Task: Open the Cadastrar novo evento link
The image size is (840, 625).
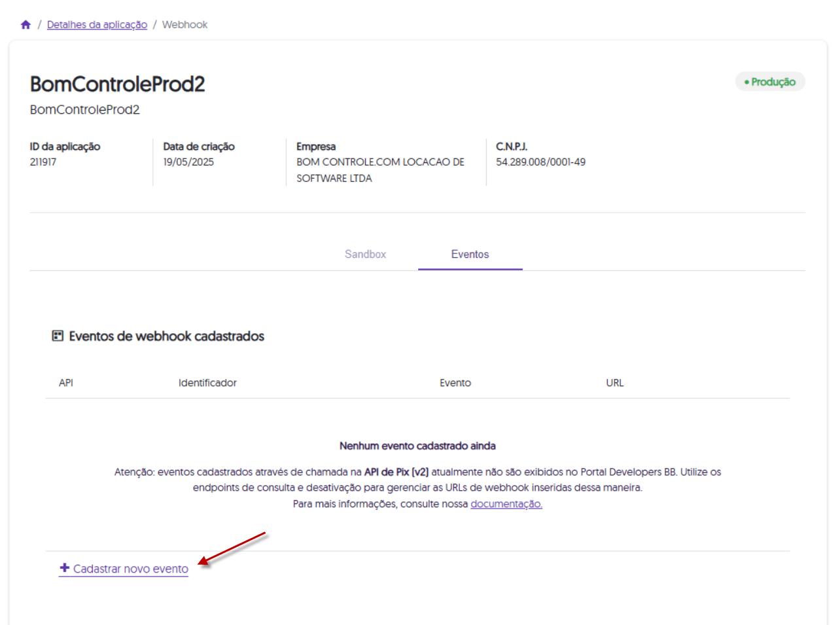Action: point(124,569)
